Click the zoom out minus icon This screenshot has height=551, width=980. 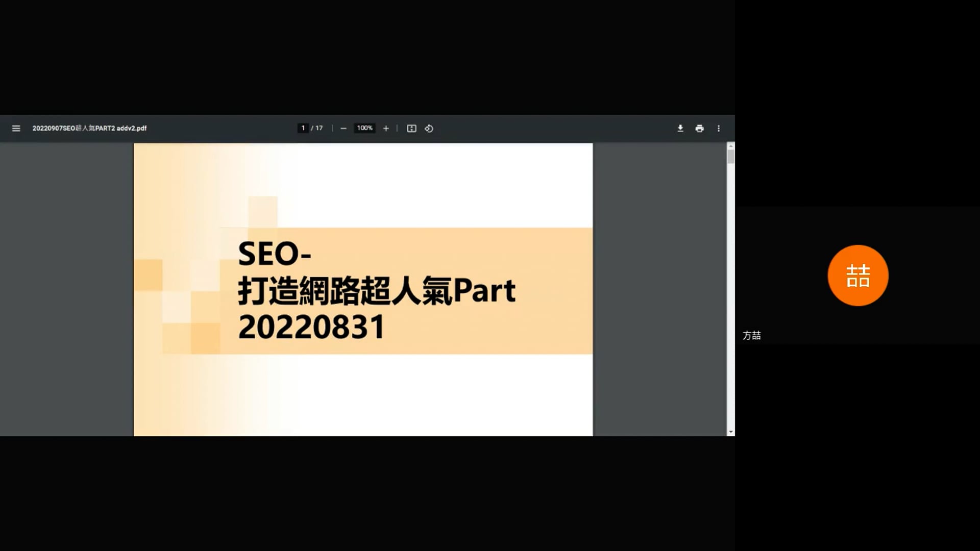[x=344, y=129]
